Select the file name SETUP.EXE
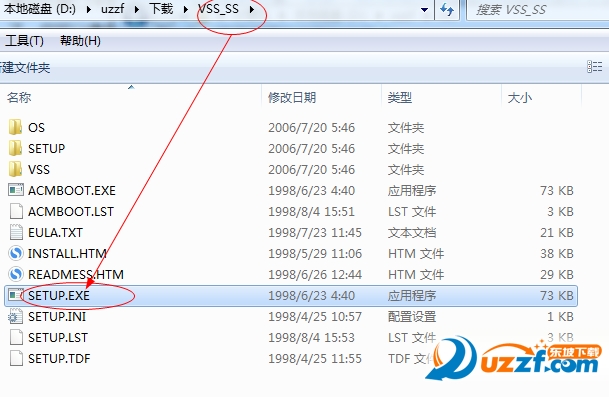609x397 pixels. [59, 295]
